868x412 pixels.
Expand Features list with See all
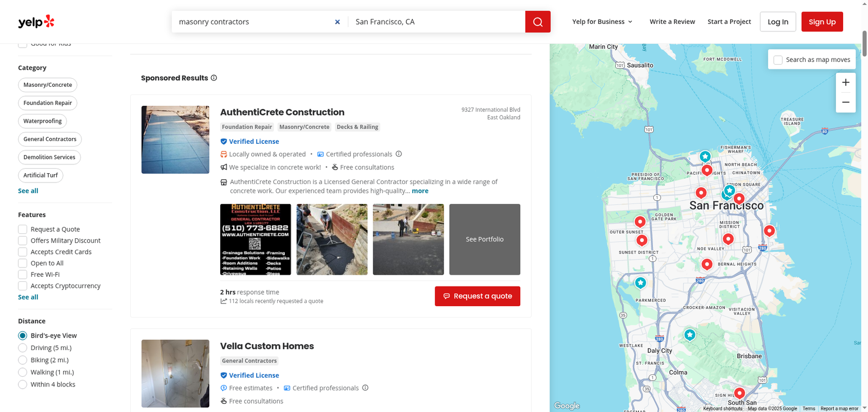pyautogui.click(x=28, y=297)
